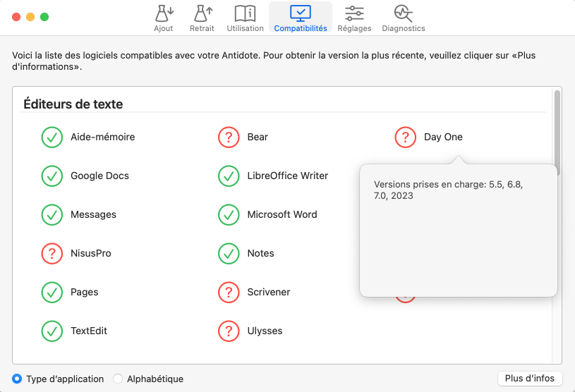Click the red question icon beside Day One

tap(406, 137)
